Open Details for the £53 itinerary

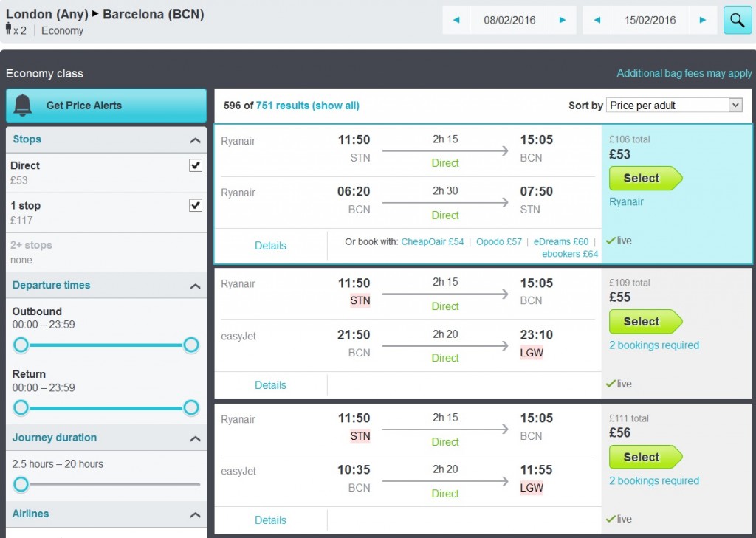pyautogui.click(x=270, y=246)
